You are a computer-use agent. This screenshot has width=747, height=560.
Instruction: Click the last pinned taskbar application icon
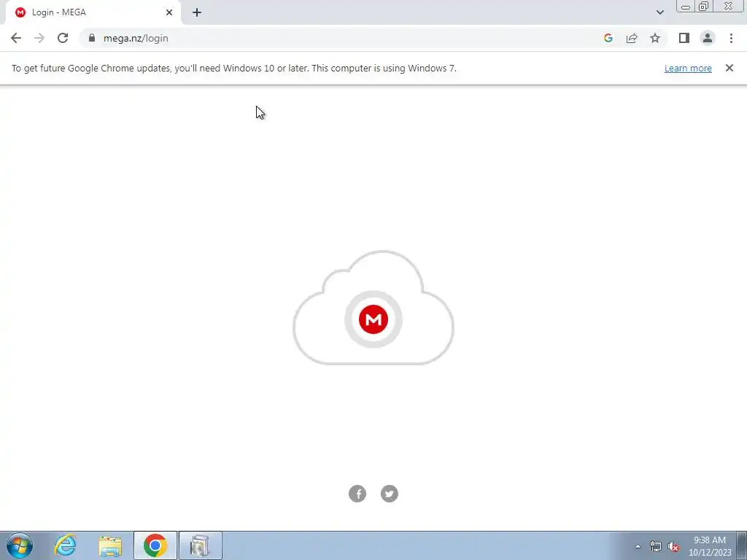point(200,545)
